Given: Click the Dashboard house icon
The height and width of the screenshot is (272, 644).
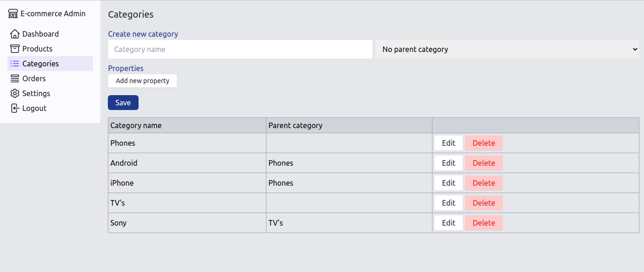Looking at the screenshot, I should click(15, 34).
